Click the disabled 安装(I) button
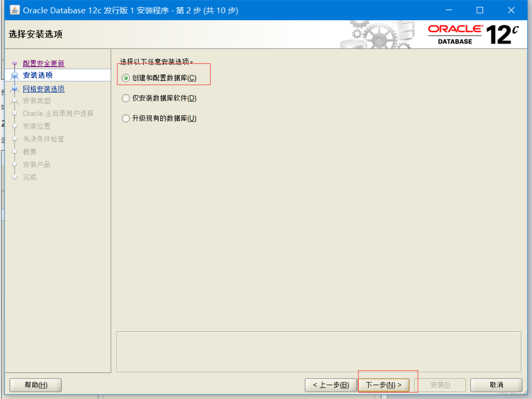The width and height of the screenshot is (532, 399). click(x=440, y=385)
